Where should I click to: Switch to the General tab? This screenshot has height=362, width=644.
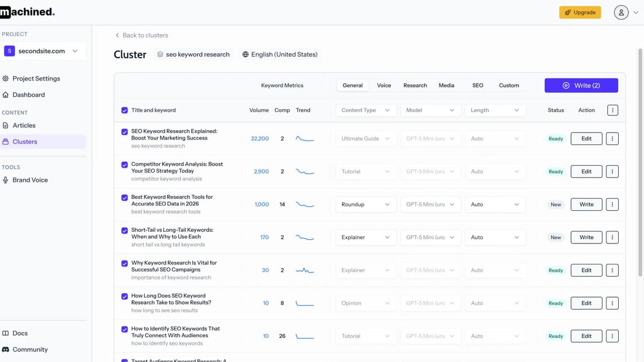coord(353,85)
